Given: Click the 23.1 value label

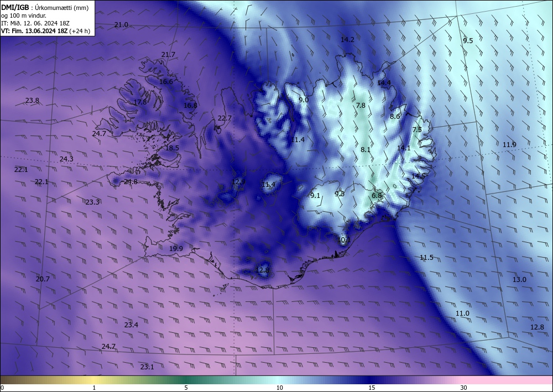Looking at the screenshot, I should 147,367.
